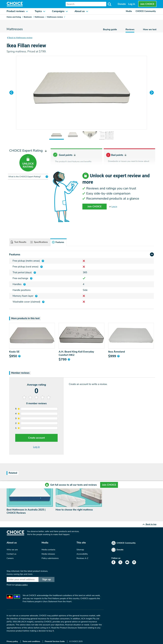Click Log in link under Create account
The width and height of the screenshot is (163, 644).
point(36,447)
